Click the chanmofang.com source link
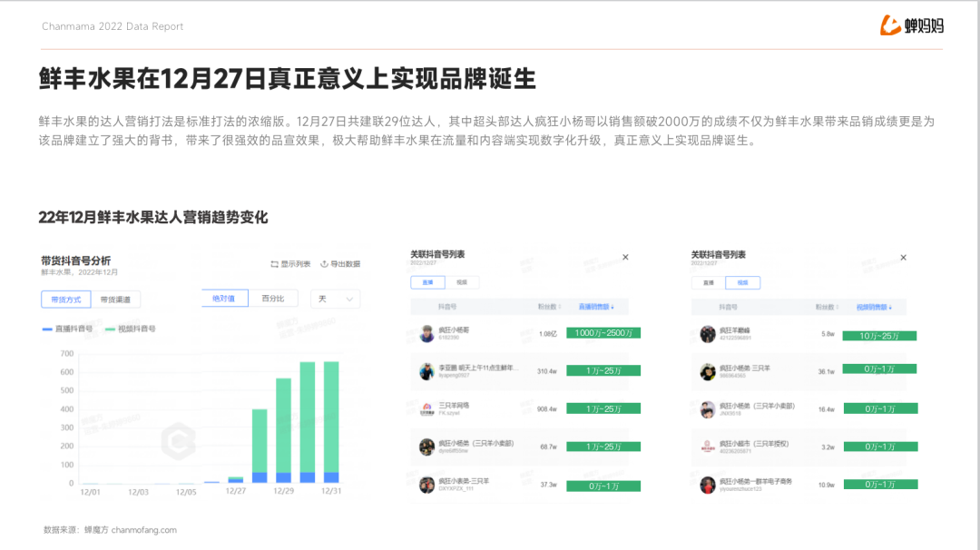The height and width of the screenshot is (550, 980). 143,529
